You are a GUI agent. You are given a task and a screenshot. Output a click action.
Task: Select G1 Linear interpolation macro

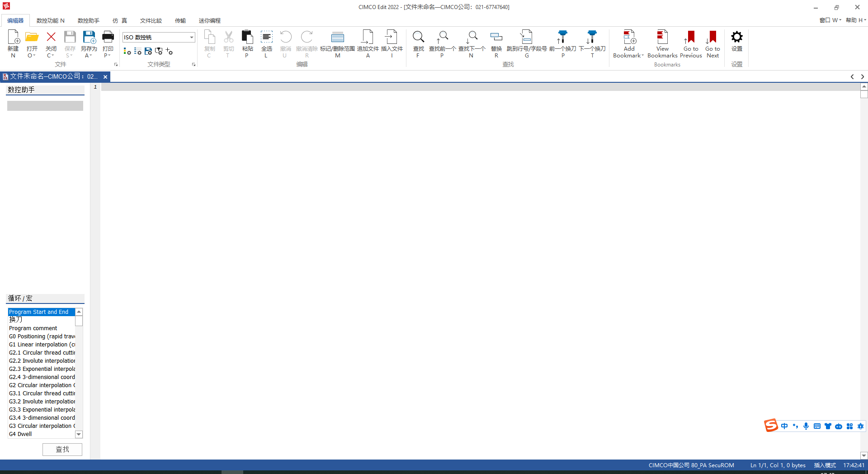[x=41, y=344]
